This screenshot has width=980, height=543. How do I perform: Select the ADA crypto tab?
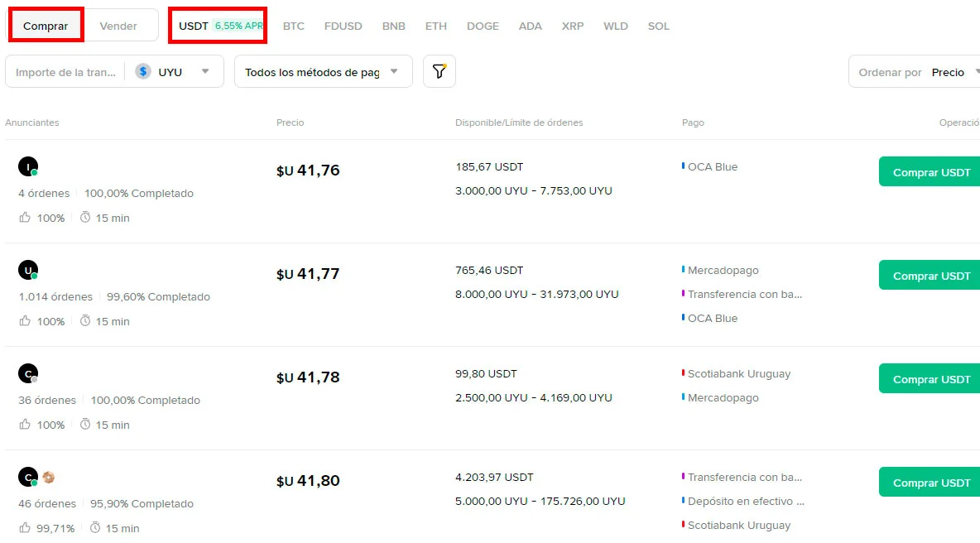530,26
